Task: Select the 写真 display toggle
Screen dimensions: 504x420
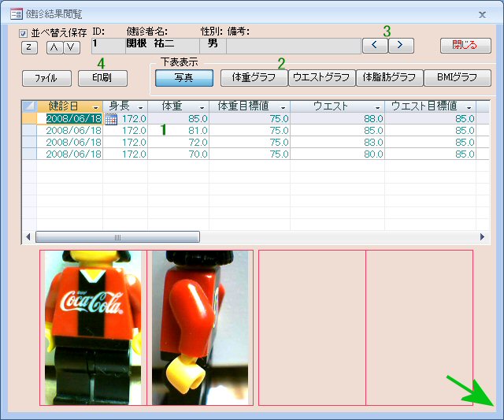Action: 184,78
